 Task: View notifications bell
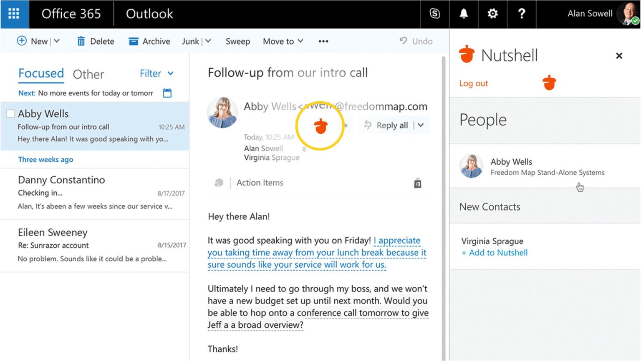463,14
